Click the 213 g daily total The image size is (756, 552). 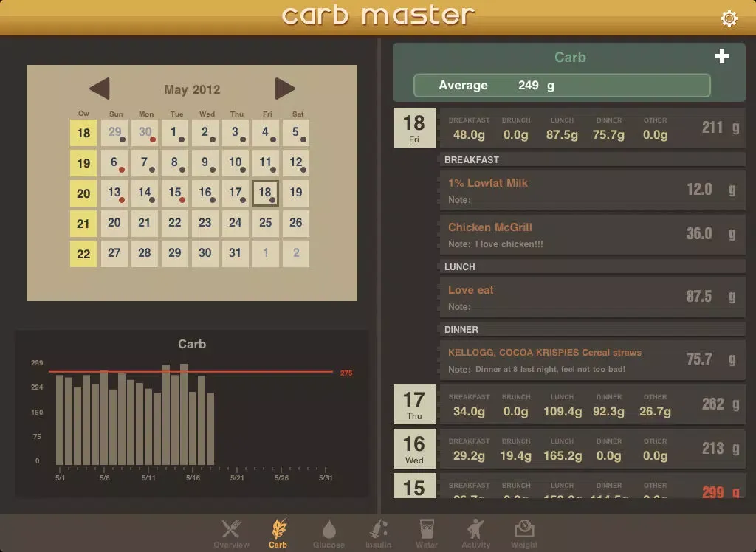pos(721,449)
